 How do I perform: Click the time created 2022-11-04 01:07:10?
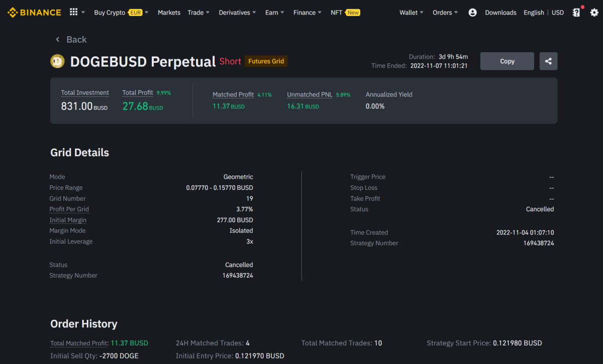coord(525,232)
